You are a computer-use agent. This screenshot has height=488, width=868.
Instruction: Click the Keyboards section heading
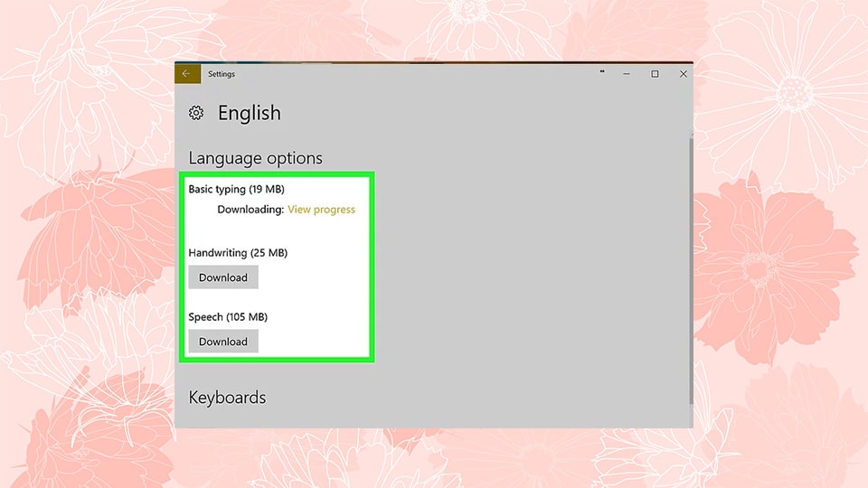[x=227, y=398]
